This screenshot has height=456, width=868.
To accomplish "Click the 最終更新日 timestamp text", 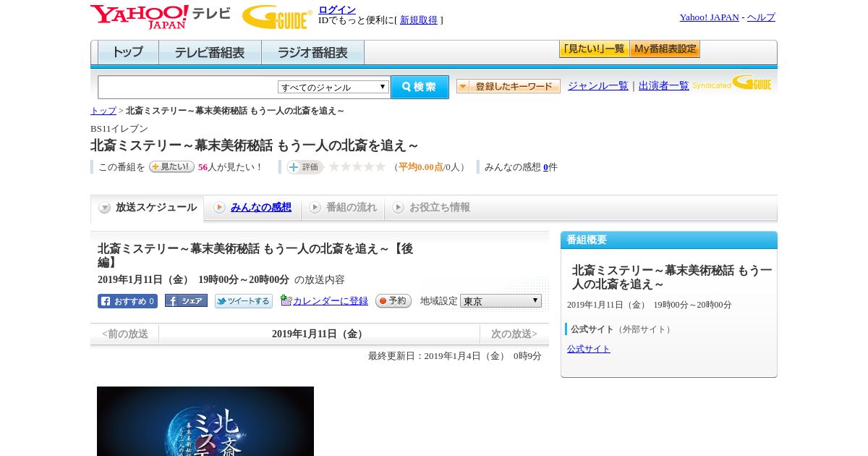I will pyautogui.click(x=455, y=356).
